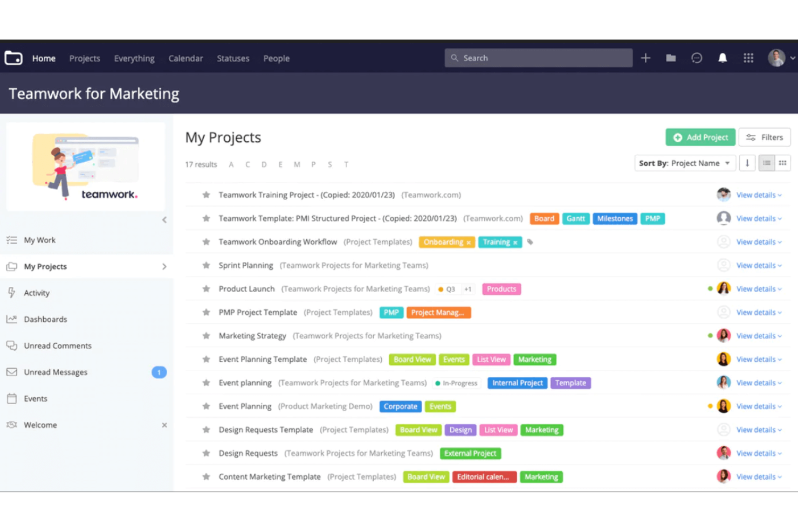Close the Welcome sidebar item

tap(164, 425)
